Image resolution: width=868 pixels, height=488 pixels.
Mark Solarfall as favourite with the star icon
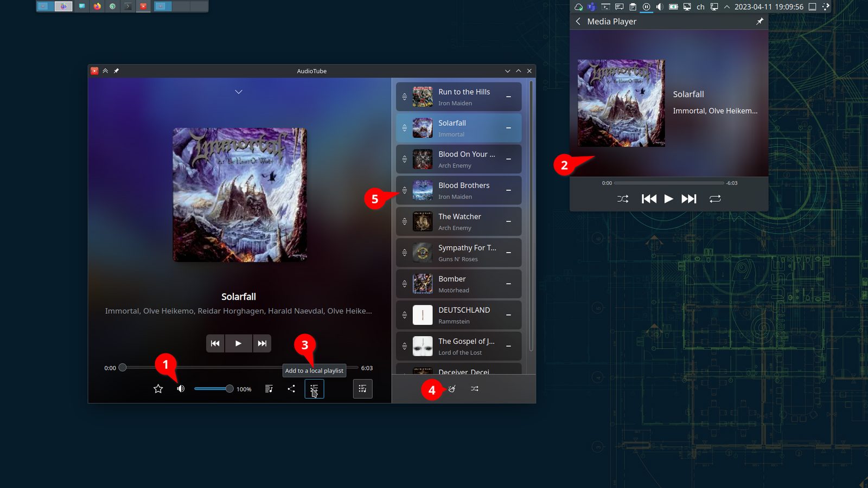[158, 389]
